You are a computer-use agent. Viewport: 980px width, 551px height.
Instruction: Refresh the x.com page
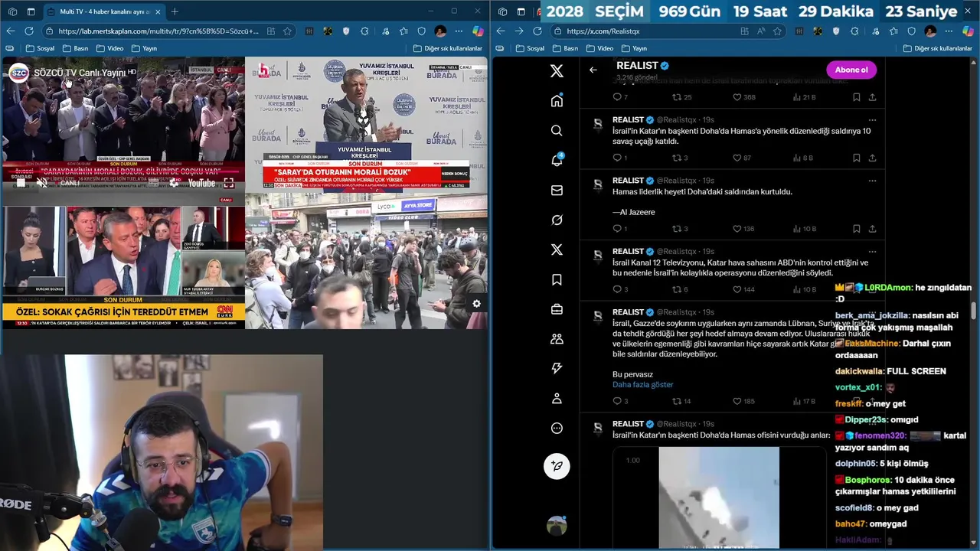pyautogui.click(x=537, y=31)
